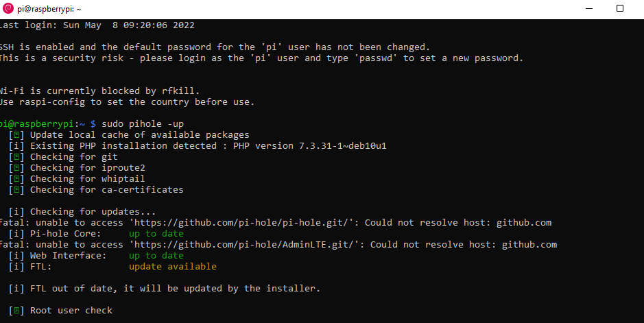Click the green pi@raspberrypi prompt
The width and height of the screenshot is (644, 323).
pos(37,124)
